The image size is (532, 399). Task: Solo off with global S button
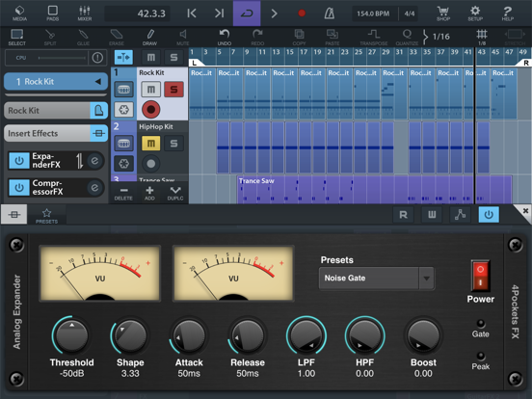(x=173, y=57)
